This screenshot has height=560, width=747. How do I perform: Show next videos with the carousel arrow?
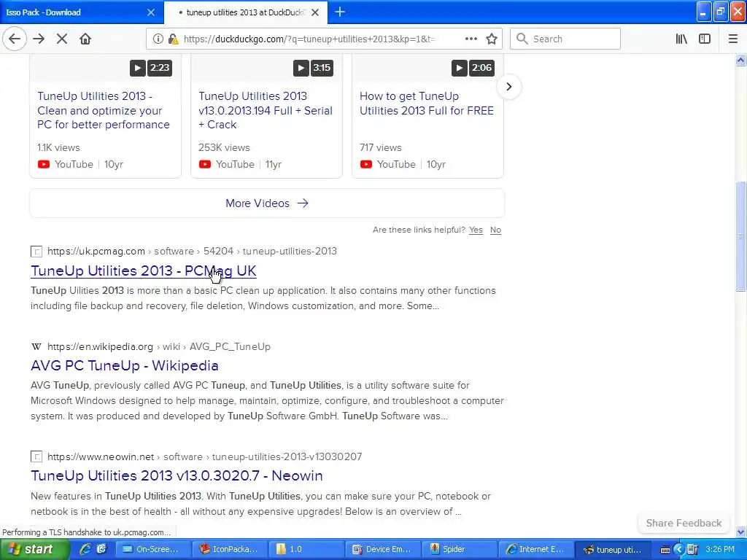coord(508,87)
